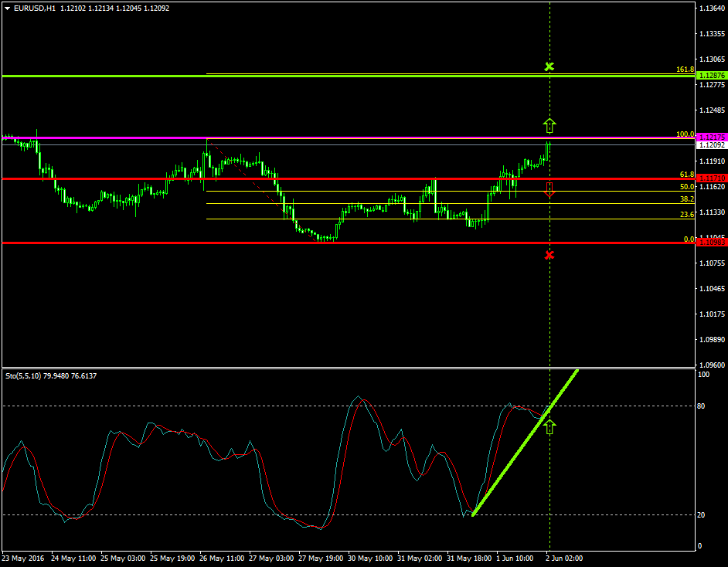
Task: Select the thick green trendline in stochastic window
Action: click(x=526, y=444)
